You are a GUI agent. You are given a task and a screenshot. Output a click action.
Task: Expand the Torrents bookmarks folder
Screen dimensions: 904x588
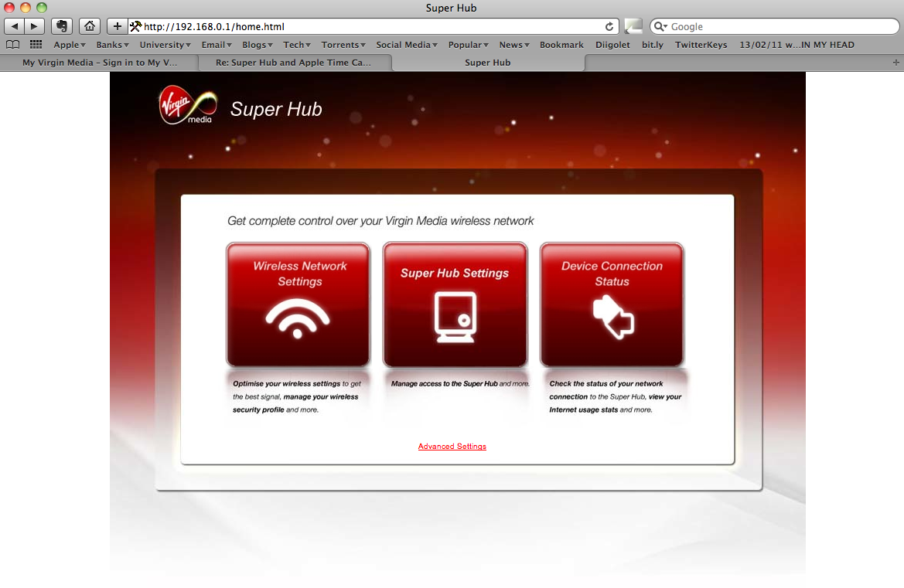pos(343,44)
